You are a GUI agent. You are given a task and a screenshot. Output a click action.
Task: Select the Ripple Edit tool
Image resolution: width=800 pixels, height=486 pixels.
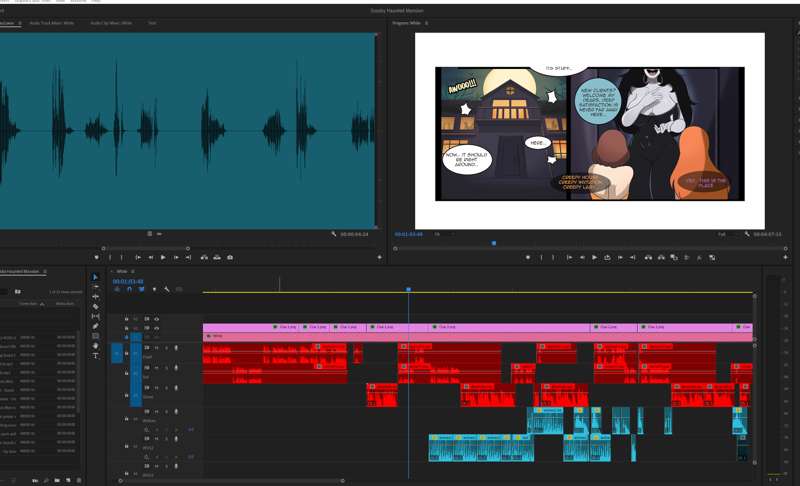coord(95,296)
